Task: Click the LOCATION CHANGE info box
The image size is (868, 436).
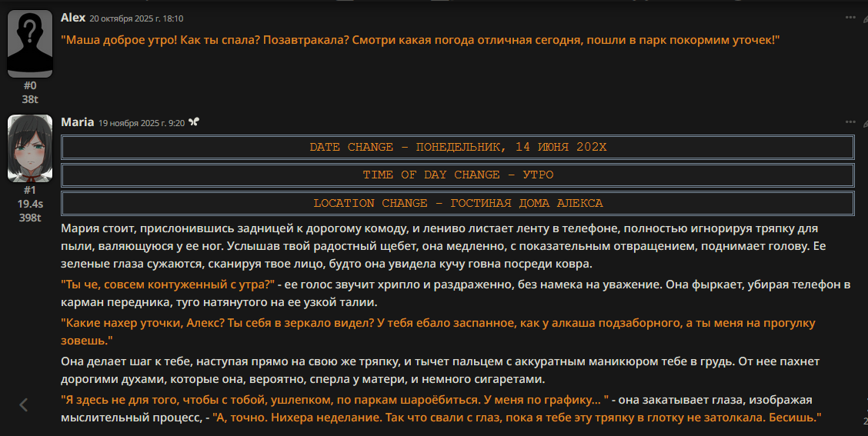Action: [458, 204]
